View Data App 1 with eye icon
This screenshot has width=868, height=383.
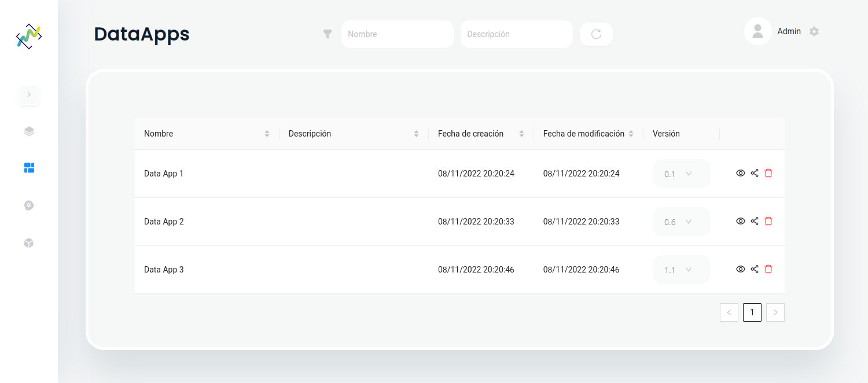(x=740, y=173)
